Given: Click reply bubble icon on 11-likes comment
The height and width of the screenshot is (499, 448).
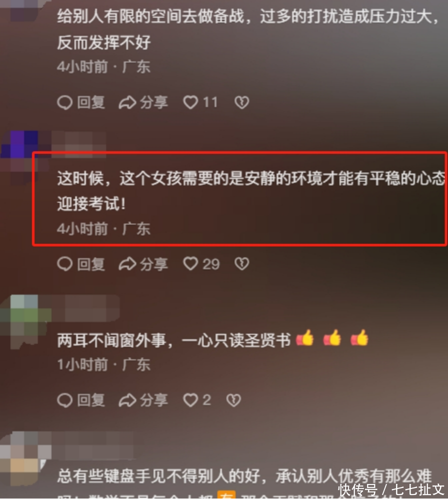Looking at the screenshot, I should tap(65, 102).
